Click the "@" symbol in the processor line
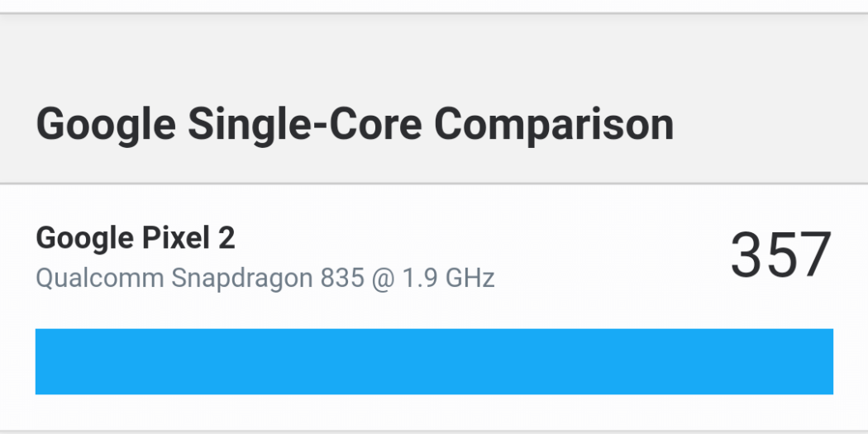Viewport: 868px width, 434px height. (x=383, y=279)
